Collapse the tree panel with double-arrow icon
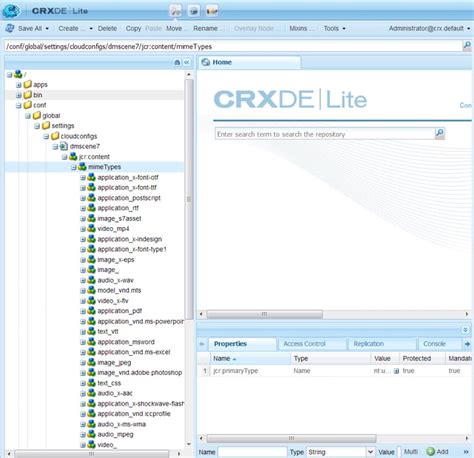 coord(187,62)
